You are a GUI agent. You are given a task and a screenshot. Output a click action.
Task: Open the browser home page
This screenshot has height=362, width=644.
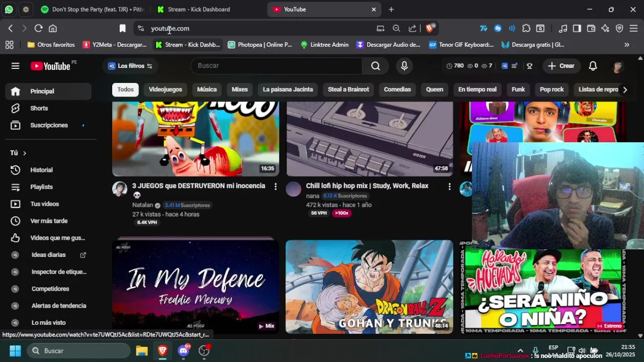click(53, 29)
